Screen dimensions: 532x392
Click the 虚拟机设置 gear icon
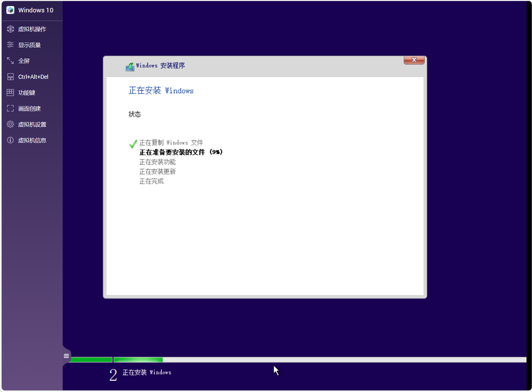pos(10,124)
